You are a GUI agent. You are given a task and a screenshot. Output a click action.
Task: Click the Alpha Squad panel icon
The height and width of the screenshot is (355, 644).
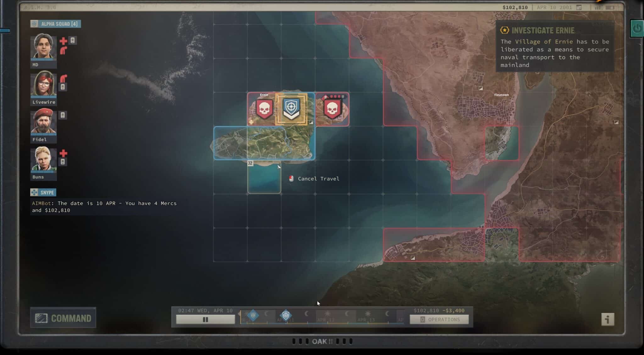click(34, 24)
